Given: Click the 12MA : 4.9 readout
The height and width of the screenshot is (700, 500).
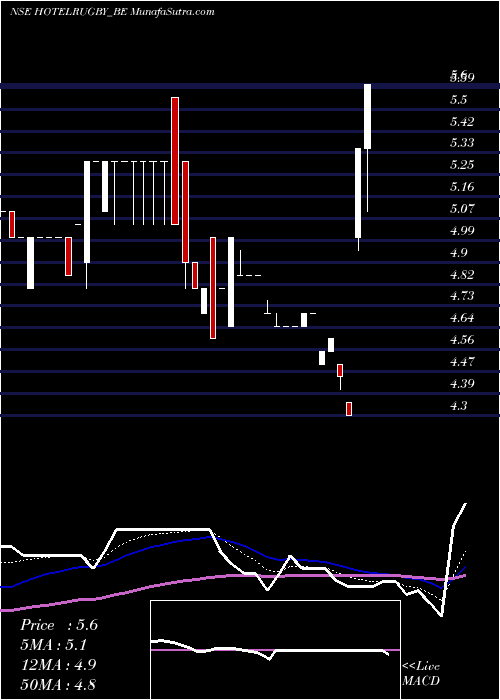Looking at the screenshot, I should (x=57, y=665).
